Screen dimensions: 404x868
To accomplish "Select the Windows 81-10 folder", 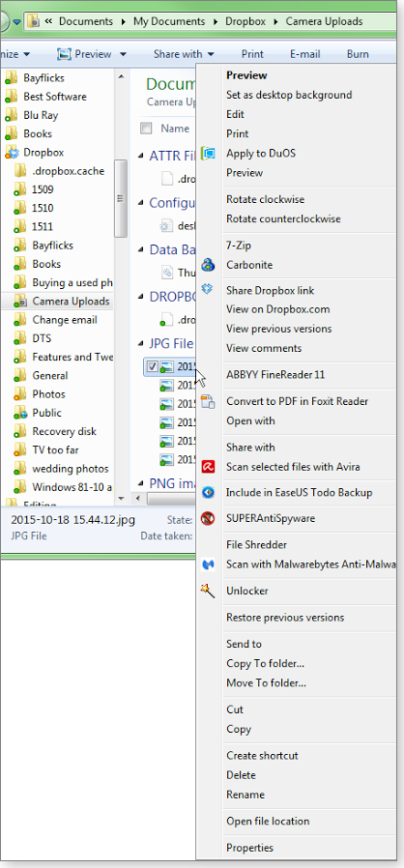I will (72, 487).
